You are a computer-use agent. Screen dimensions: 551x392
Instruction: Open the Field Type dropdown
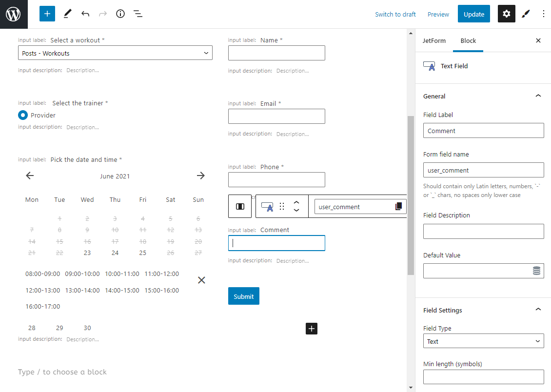484,341
